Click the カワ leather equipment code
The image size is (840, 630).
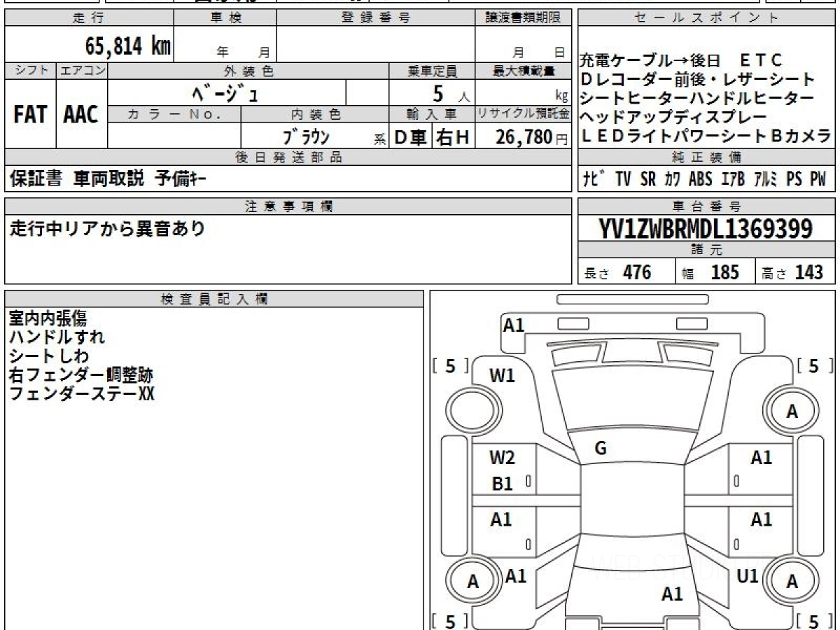click(x=672, y=179)
